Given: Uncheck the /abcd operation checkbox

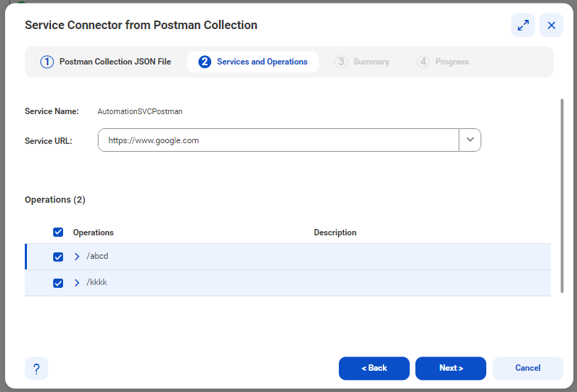Looking at the screenshot, I should pyautogui.click(x=58, y=257).
